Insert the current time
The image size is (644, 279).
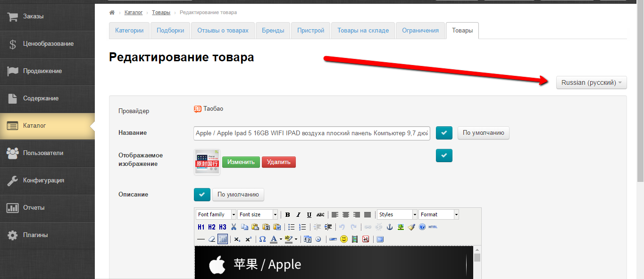point(318,239)
